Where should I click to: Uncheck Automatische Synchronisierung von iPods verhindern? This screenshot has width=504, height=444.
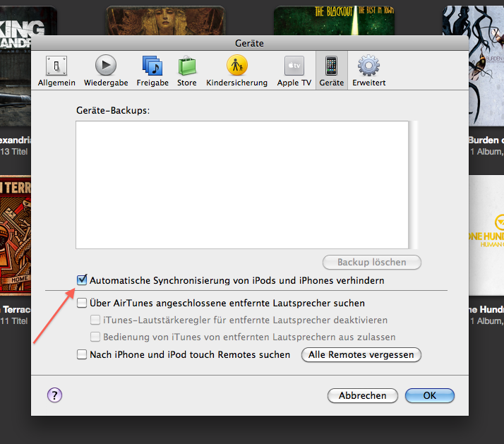click(x=82, y=280)
